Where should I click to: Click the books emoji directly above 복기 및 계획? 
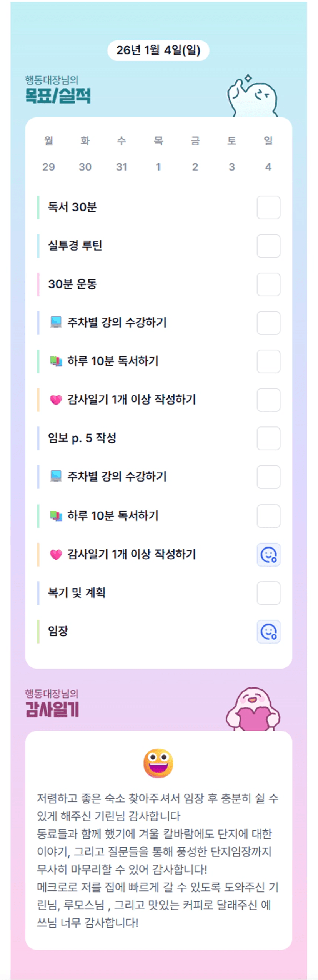coord(56,515)
